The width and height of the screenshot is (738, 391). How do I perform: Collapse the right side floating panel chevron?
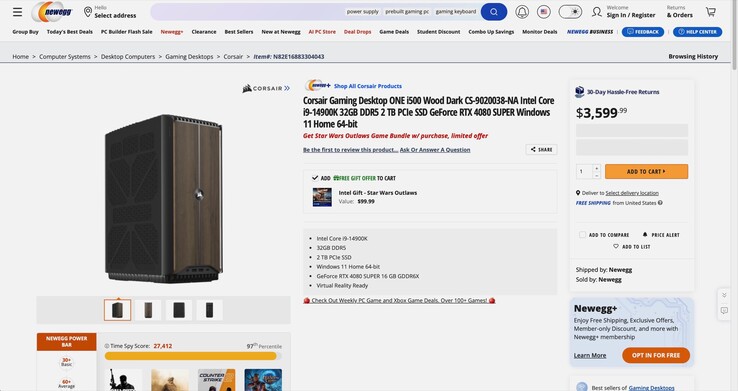point(724,295)
